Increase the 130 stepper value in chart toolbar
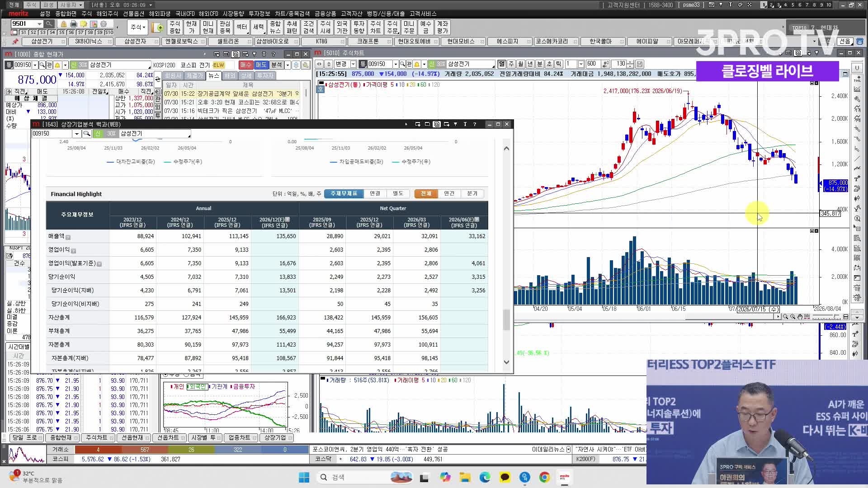868x488 pixels. tap(631, 62)
